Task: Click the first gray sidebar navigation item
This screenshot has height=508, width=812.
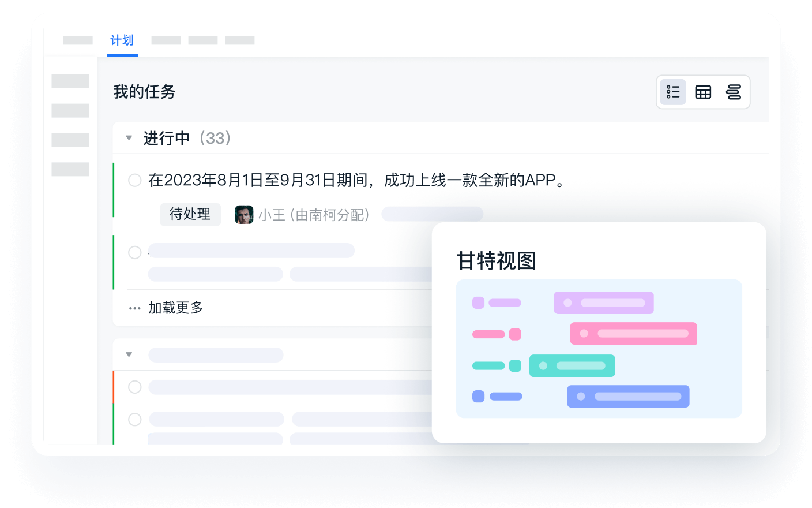Action: pos(70,81)
